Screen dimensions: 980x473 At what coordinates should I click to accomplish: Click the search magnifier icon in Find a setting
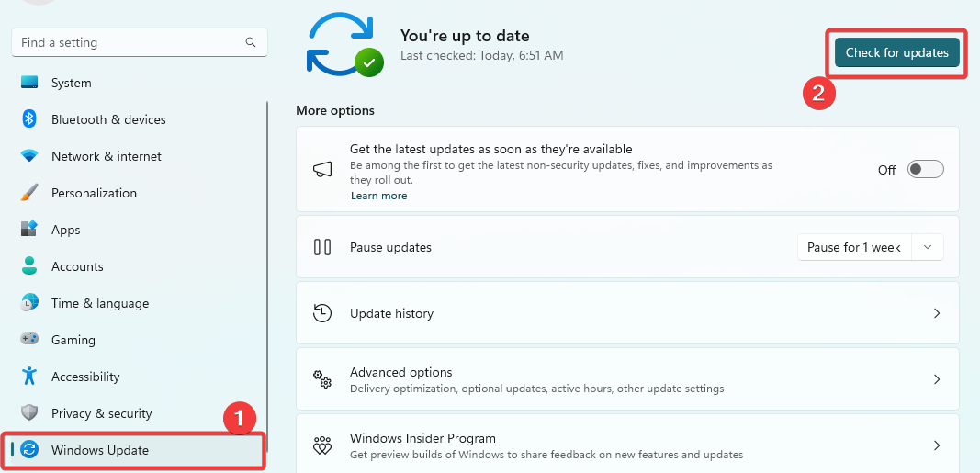[x=251, y=42]
